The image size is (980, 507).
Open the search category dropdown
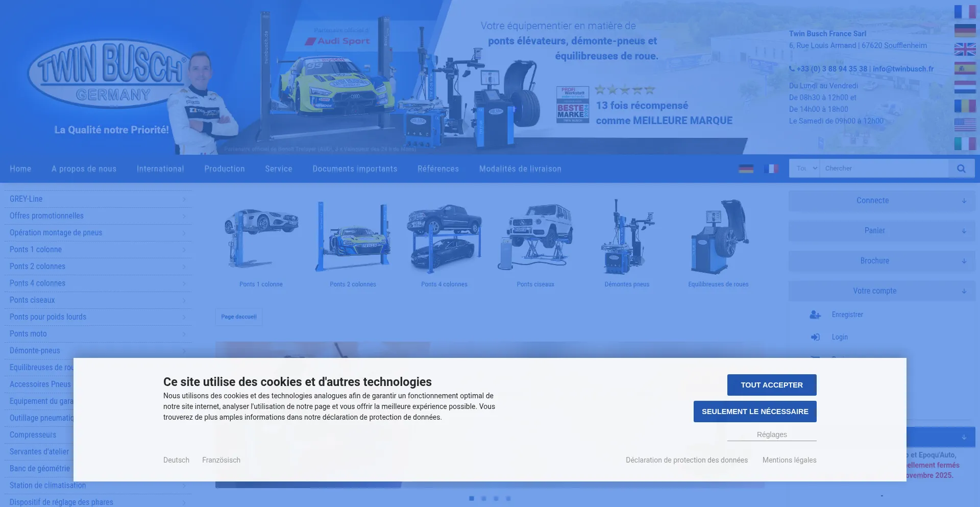(804, 168)
